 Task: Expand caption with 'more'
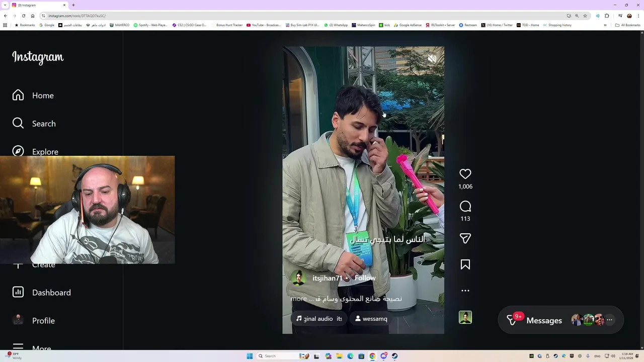click(298, 299)
